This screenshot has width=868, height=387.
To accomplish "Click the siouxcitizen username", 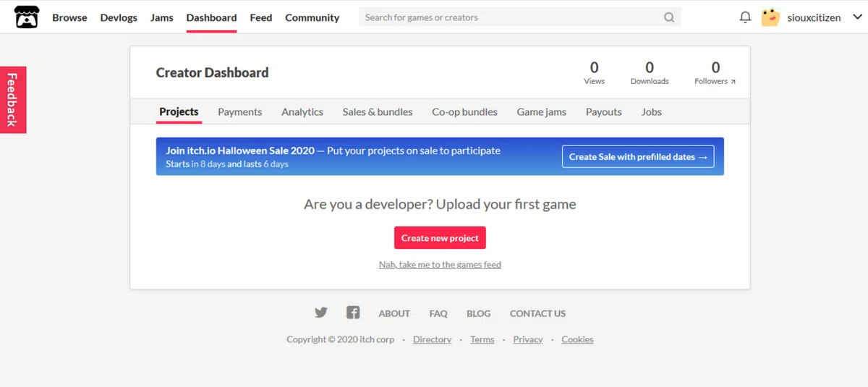I will coord(814,17).
